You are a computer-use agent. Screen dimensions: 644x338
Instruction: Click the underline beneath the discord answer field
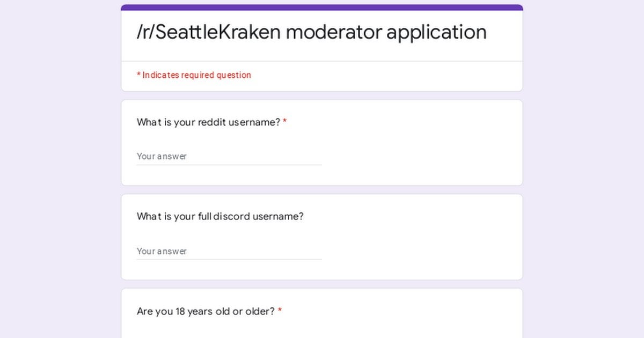tap(229, 260)
